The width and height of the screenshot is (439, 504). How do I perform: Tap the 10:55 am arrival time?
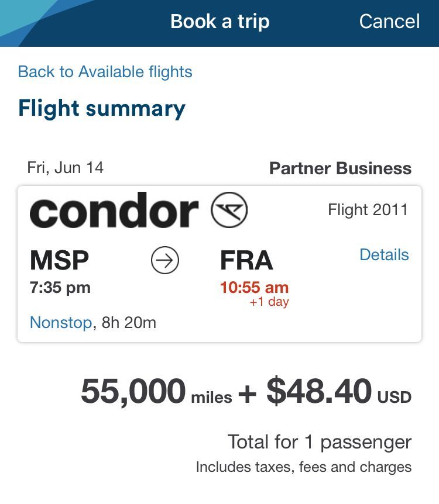[x=254, y=287]
